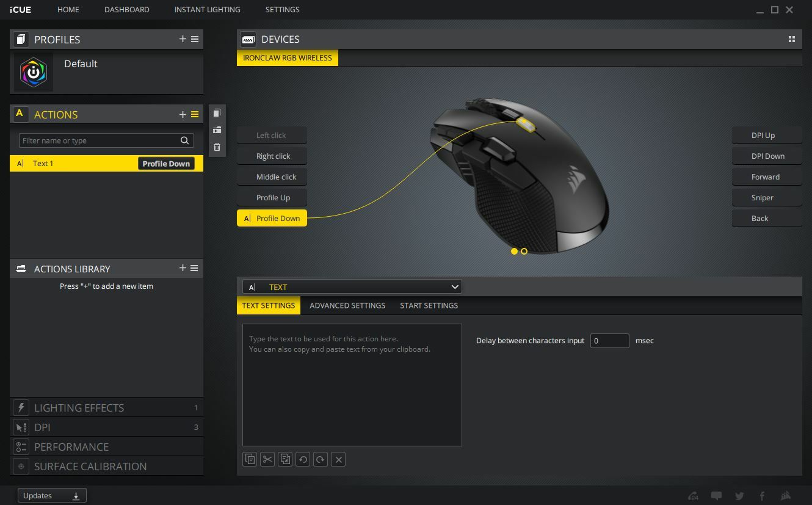
Task: Click the redo arrow icon under text settings
Action: click(x=321, y=459)
